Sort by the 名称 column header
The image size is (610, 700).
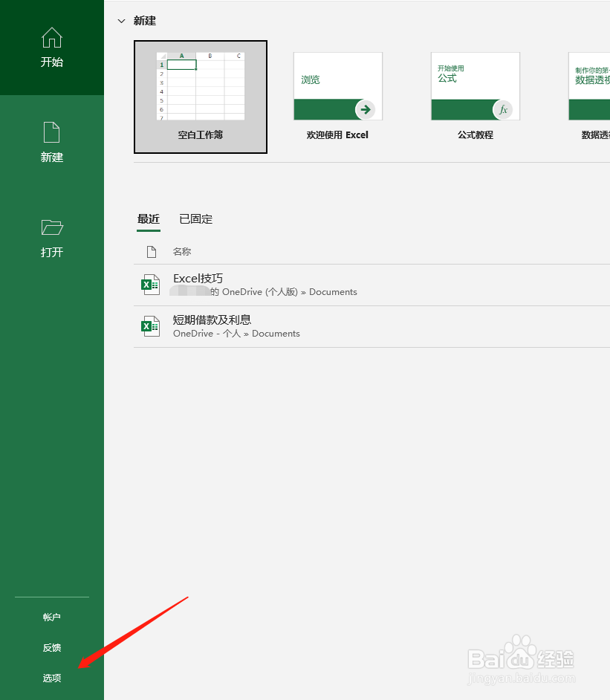pyautogui.click(x=182, y=252)
